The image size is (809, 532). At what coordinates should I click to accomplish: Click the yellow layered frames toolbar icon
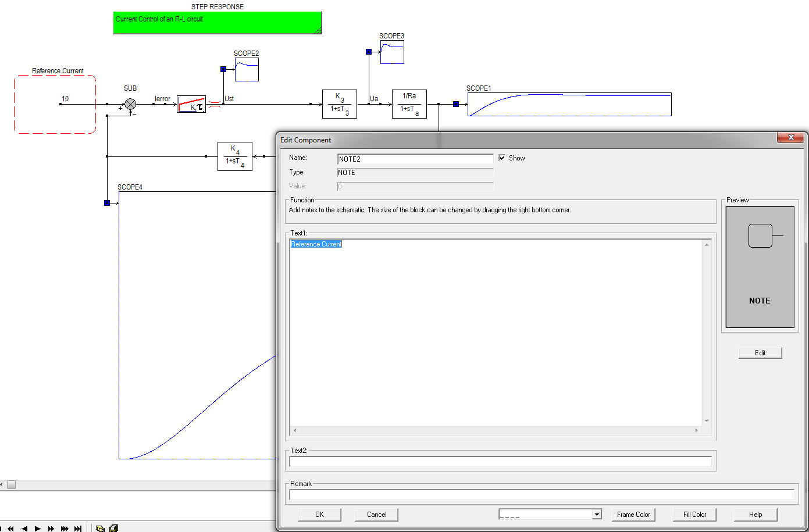pyautogui.click(x=114, y=529)
